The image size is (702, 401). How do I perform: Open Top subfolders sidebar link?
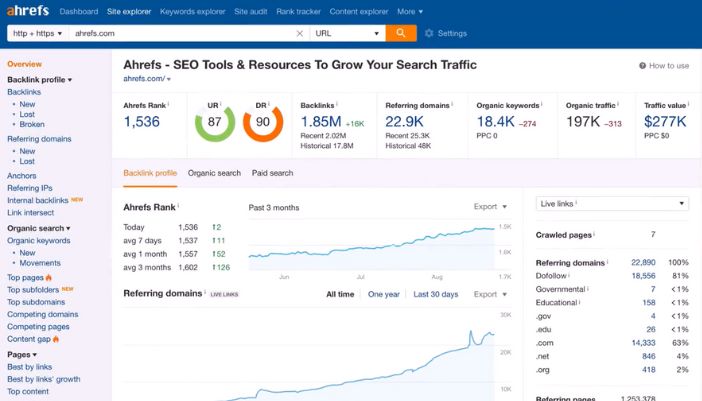click(x=33, y=290)
